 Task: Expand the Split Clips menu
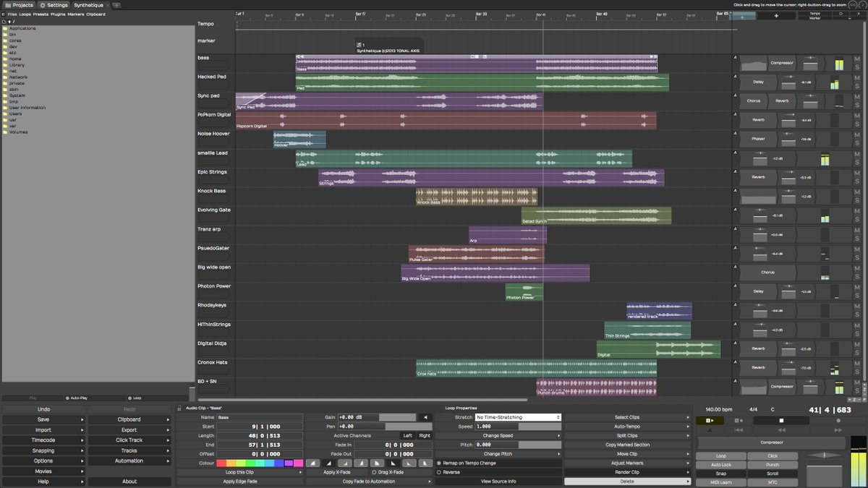point(627,435)
